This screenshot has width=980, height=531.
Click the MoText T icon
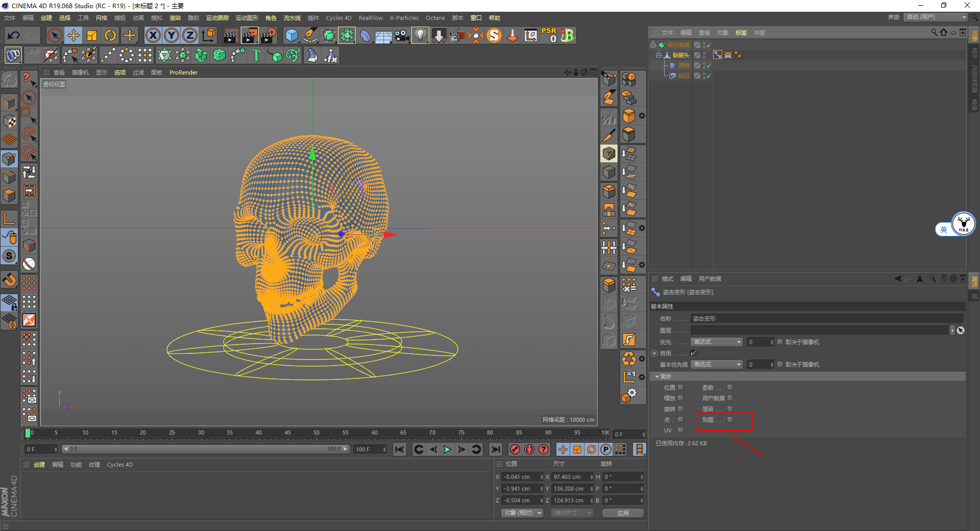pyautogui.click(x=256, y=55)
